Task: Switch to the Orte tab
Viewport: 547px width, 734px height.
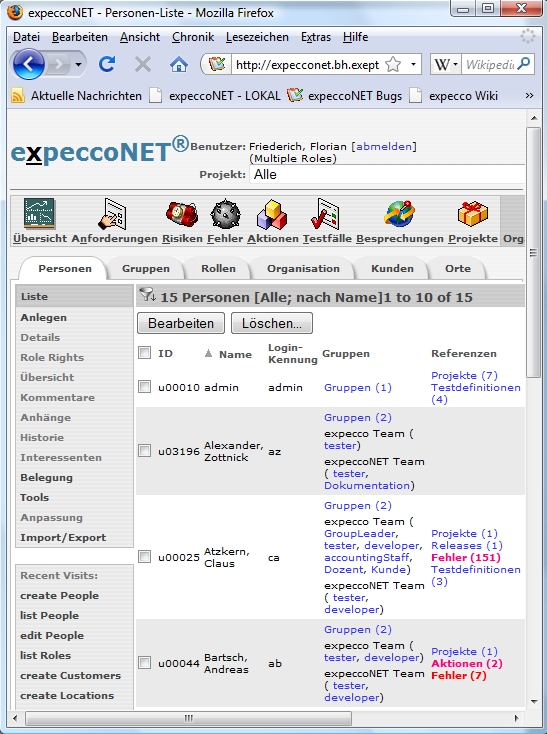Action: pos(458,269)
